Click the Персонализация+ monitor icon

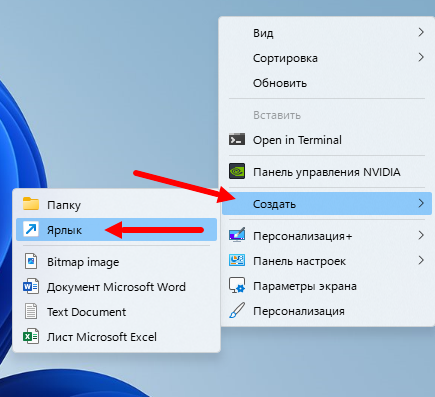pos(237,235)
